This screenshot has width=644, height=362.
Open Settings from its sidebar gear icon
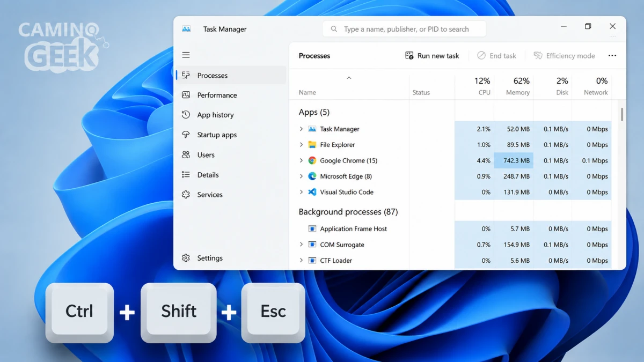[186, 258]
